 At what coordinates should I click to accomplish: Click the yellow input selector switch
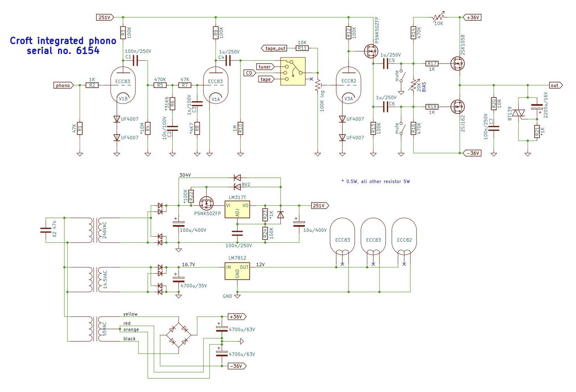(x=293, y=71)
